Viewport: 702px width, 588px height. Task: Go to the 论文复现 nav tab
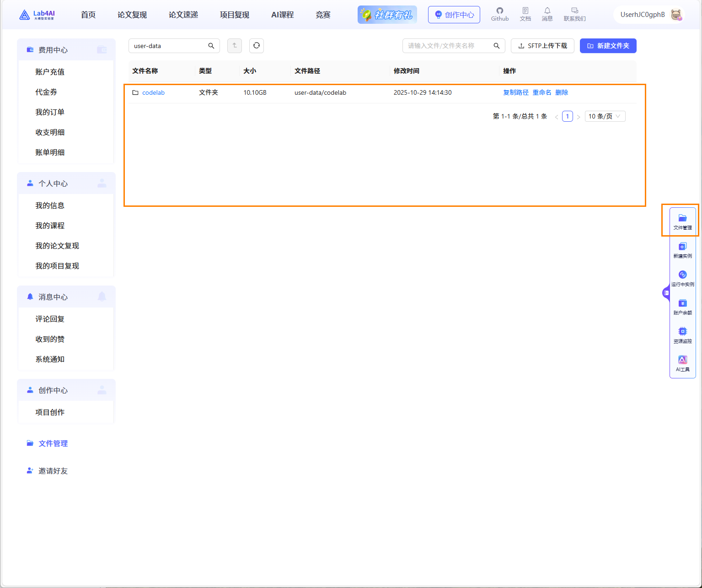(132, 15)
